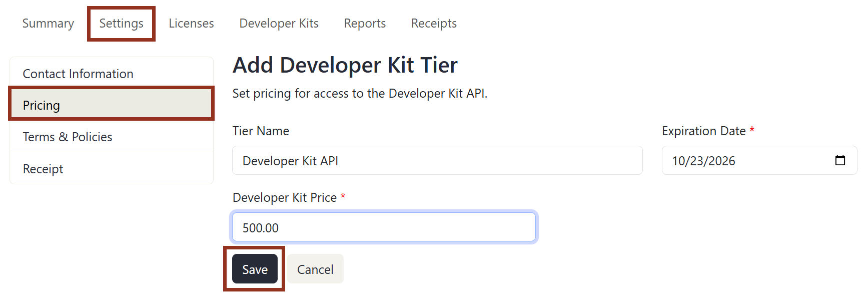View the Licenses tab
This screenshot has height=304, width=868.
[x=191, y=23]
